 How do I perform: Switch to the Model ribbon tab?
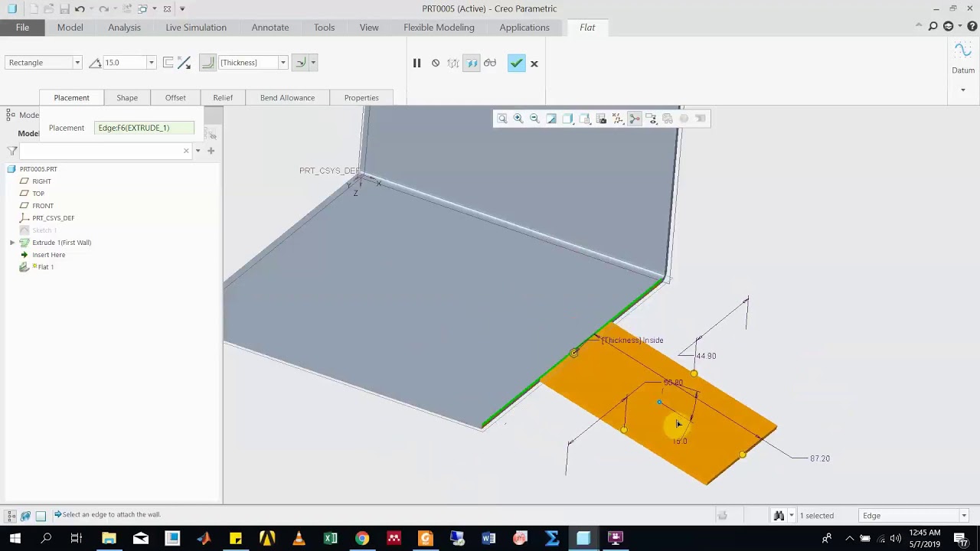[70, 28]
